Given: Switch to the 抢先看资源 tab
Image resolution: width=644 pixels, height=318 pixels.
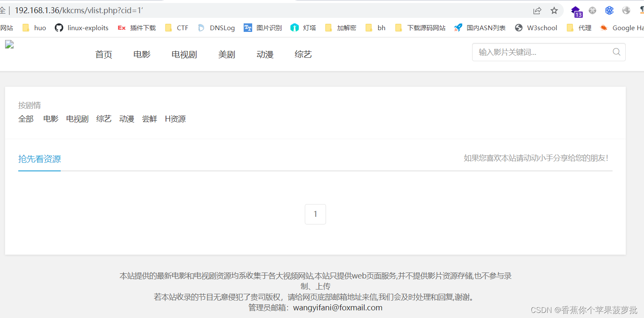Looking at the screenshot, I should coord(39,159).
